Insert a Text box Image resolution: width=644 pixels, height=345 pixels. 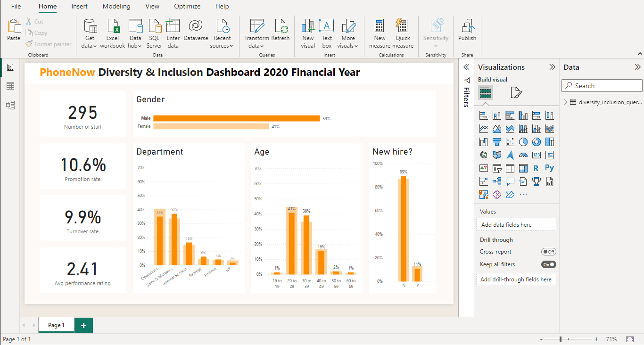pyautogui.click(x=327, y=33)
